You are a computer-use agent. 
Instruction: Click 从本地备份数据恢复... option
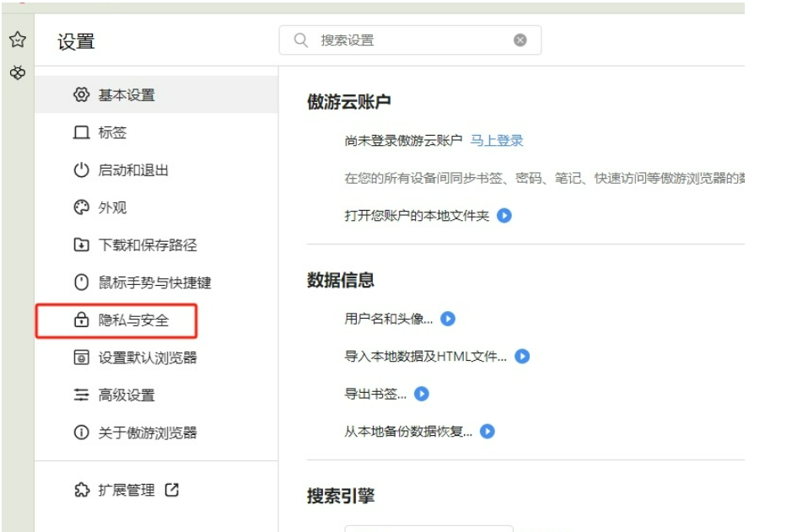(x=408, y=431)
